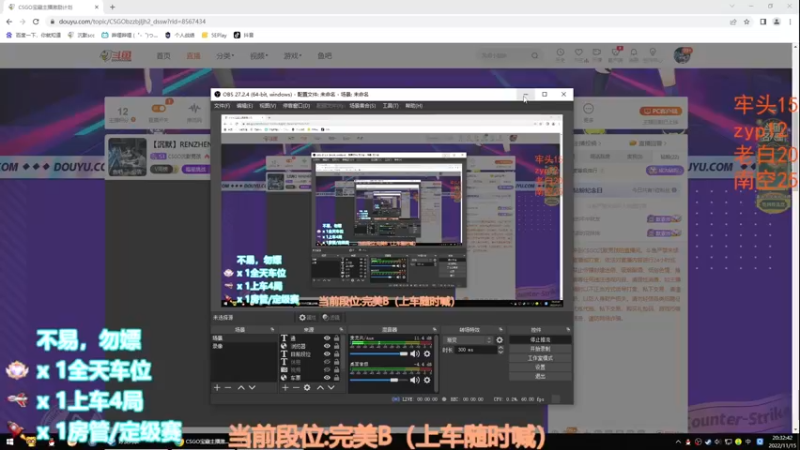Click 停止推流 Stop Streaming button
The width and height of the screenshot is (800, 450).
click(x=540, y=340)
